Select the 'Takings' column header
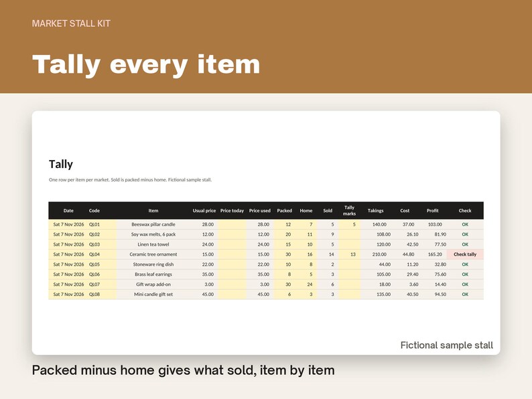This screenshot has height=399, width=532. 376,210
